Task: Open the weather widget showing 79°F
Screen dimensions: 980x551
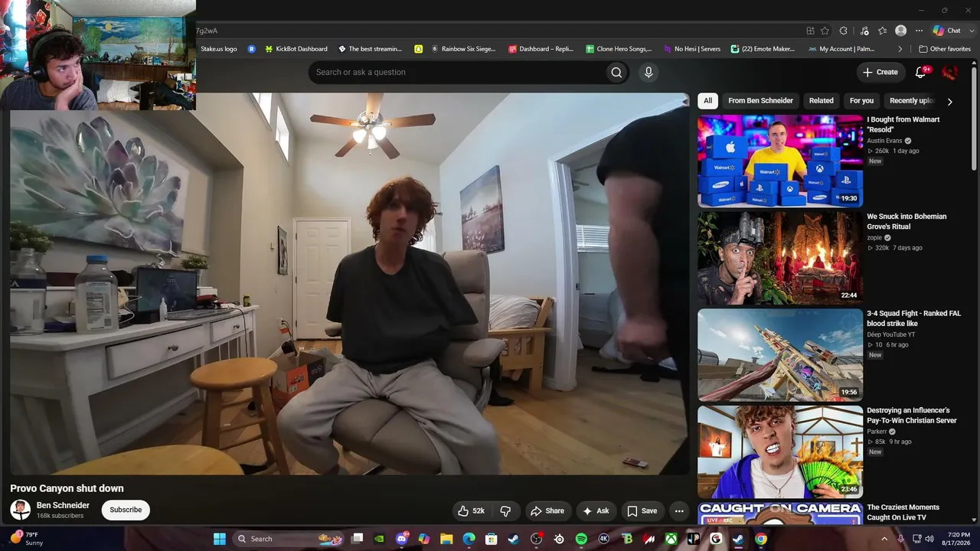Action: coord(28,539)
